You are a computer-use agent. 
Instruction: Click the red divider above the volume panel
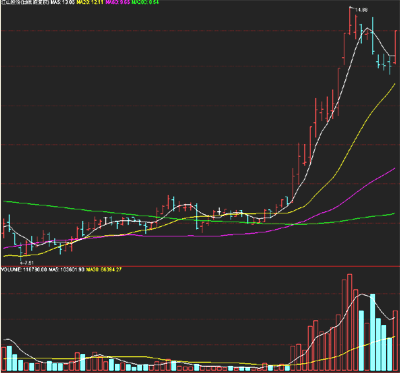coord(200,266)
